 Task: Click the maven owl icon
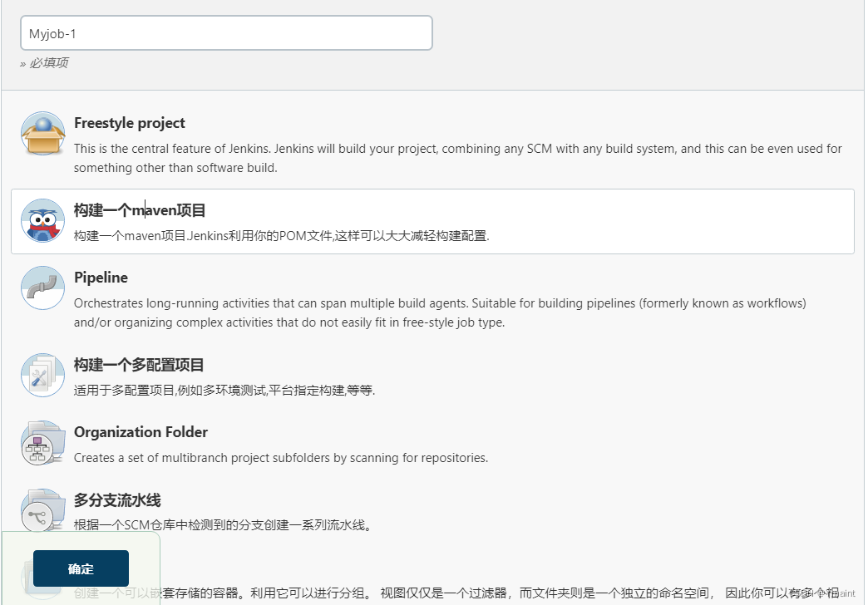coord(42,220)
